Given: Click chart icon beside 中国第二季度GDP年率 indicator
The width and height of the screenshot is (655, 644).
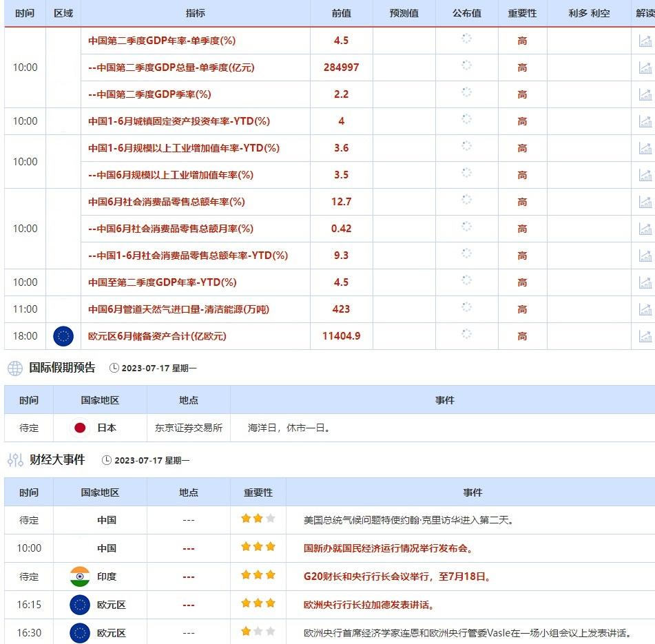Looking at the screenshot, I should click(x=645, y=41).
